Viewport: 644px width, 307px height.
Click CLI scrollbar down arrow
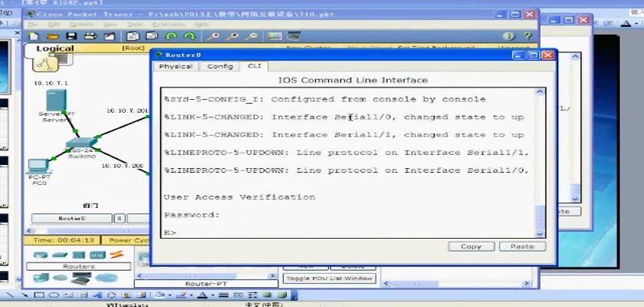540,233
